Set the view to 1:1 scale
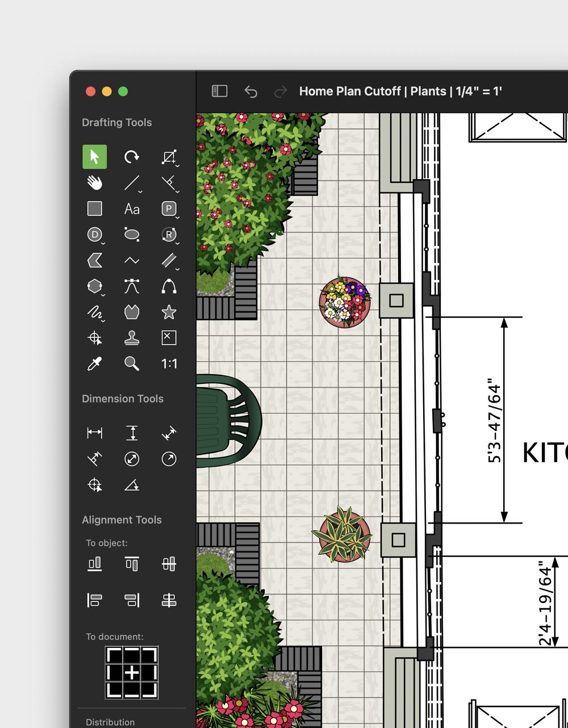 pos(169,363)
